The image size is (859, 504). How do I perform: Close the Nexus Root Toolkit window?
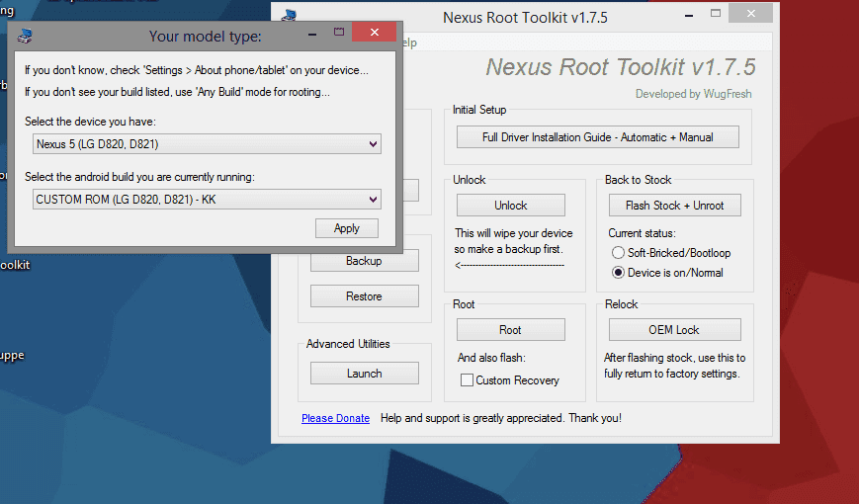tap(750, 13)
